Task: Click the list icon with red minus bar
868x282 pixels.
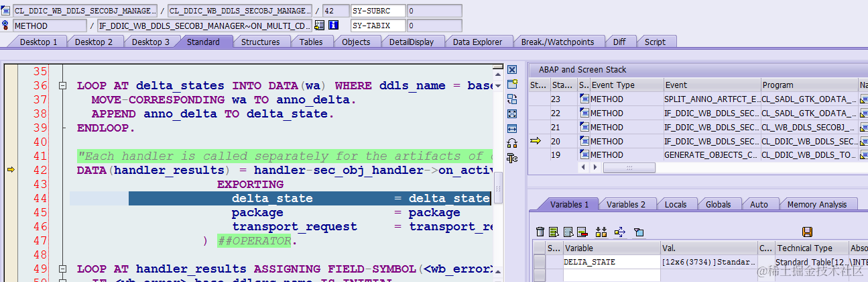Action: click(582, 232)
